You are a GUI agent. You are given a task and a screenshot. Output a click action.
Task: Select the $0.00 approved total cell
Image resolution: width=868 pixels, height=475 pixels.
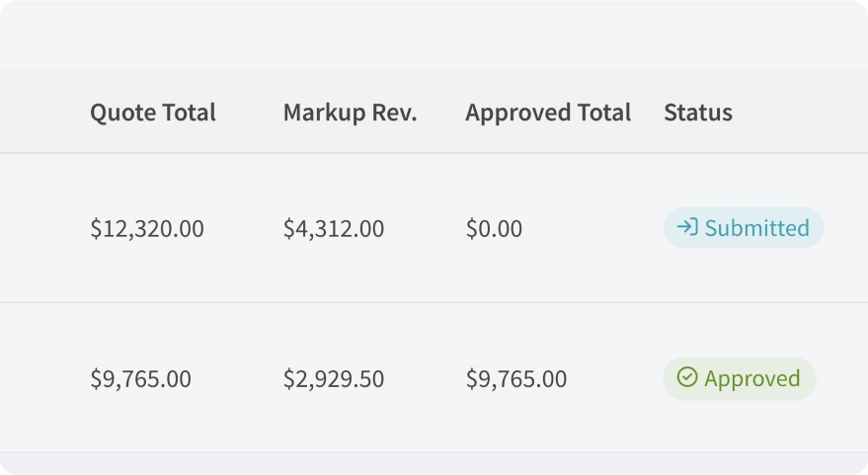pos(494,229)
